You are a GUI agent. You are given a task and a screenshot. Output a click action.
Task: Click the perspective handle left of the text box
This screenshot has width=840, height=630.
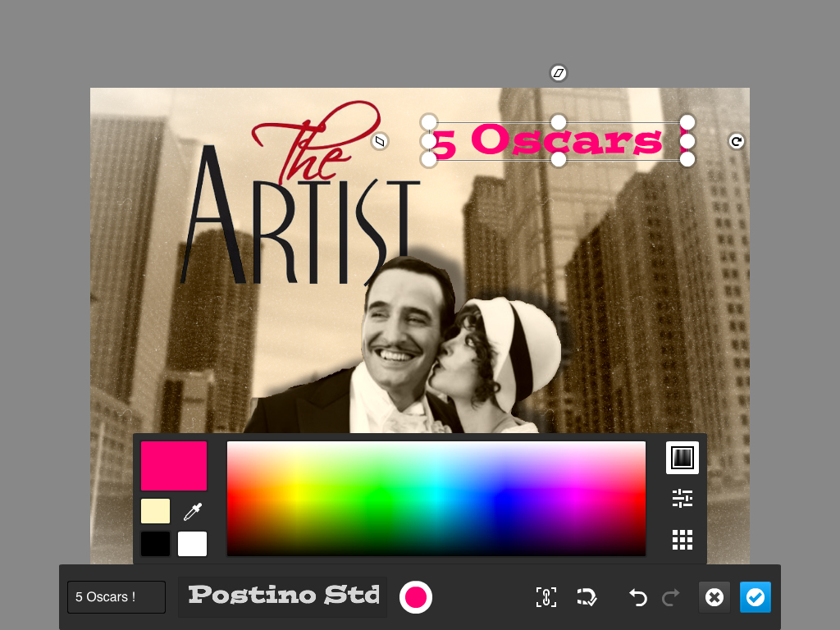(x=380, y=141)
